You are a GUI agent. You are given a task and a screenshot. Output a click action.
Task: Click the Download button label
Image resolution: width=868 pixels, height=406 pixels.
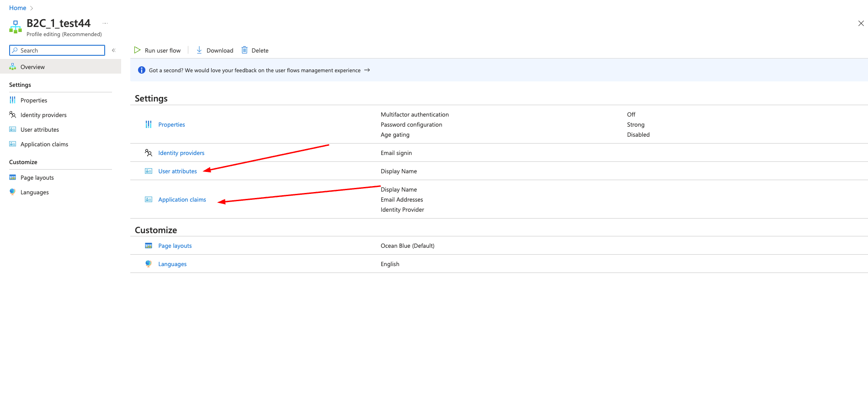coord(220,50)
